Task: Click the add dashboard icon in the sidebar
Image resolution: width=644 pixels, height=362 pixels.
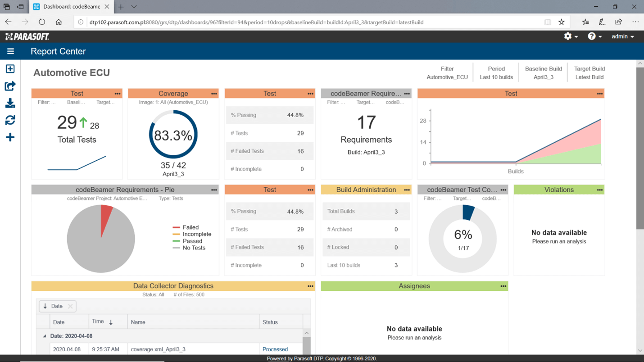Action: tap(10, 68)
